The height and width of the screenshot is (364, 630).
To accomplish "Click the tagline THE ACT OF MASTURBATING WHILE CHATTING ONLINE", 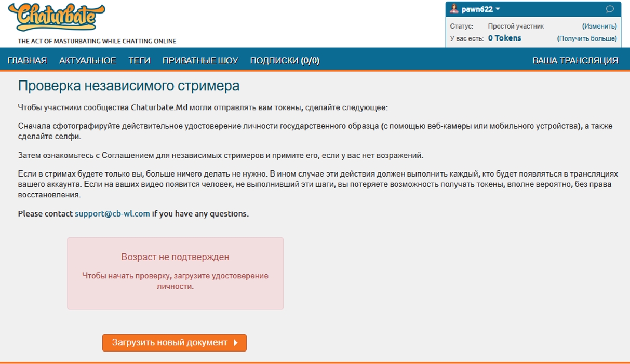I will tap(97, 41).
